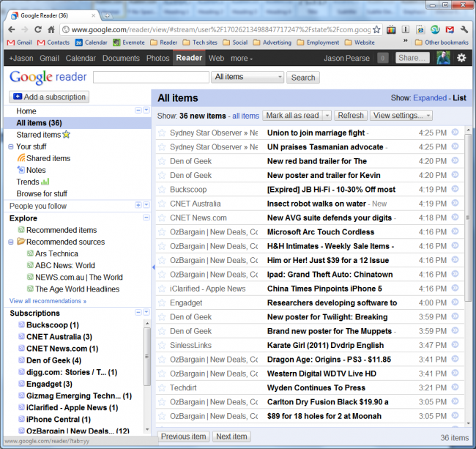Click the Add a subscription button
The height and width of the screenshot is (449, 476).
coord(50,97)
